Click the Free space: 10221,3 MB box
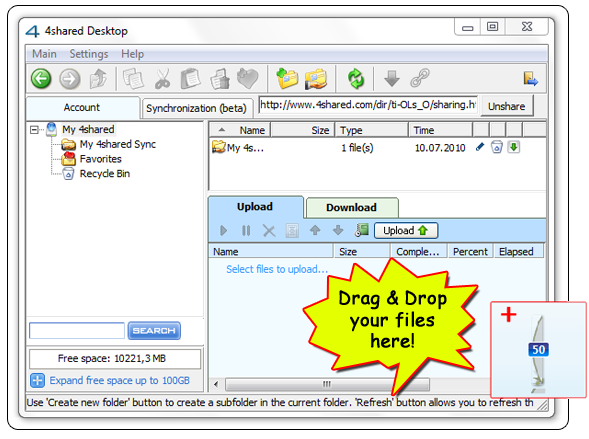The width and height of the screenshot is (589, 439). pos(115,359)
